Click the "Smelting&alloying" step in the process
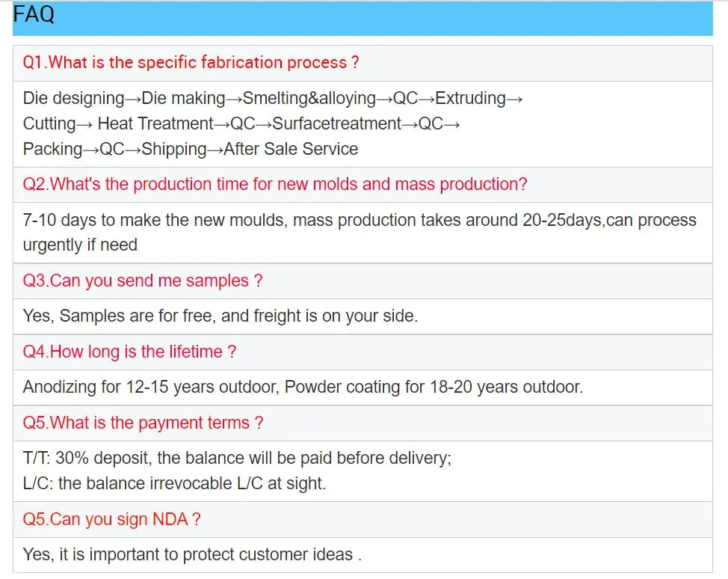The width and height of the screenshot is (728, 579). pyautogui.click(x=309, y=99)
